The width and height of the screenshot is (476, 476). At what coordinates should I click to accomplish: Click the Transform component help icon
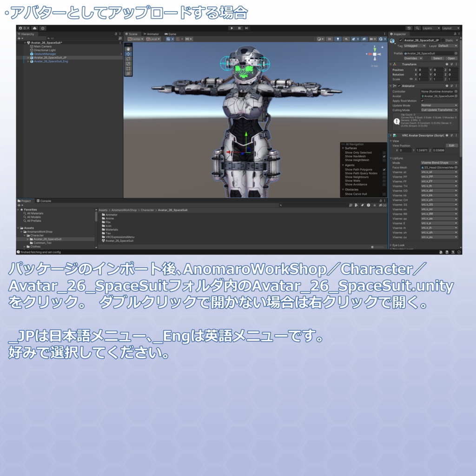(x=447, y=64)
